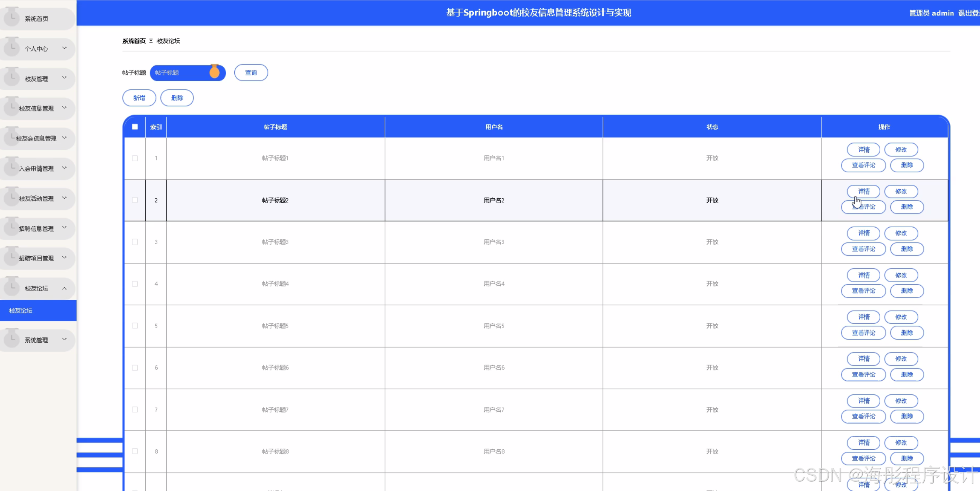The image size is (980, 491).
Task: Click the icon beside 系统首页 in the sidebar
Action: pyautogui.click(x=12, y=18)
